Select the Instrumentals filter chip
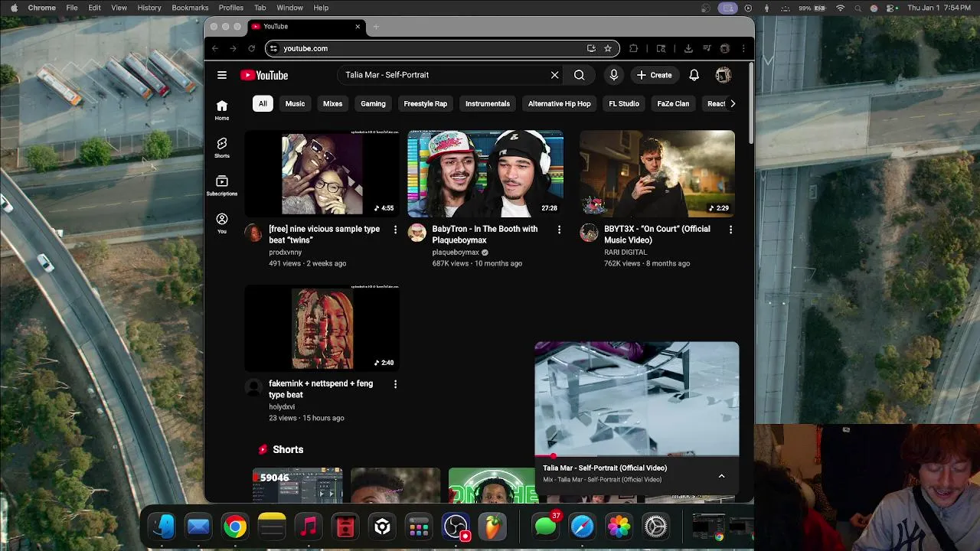The image size is (980, 551). [488, 103]
